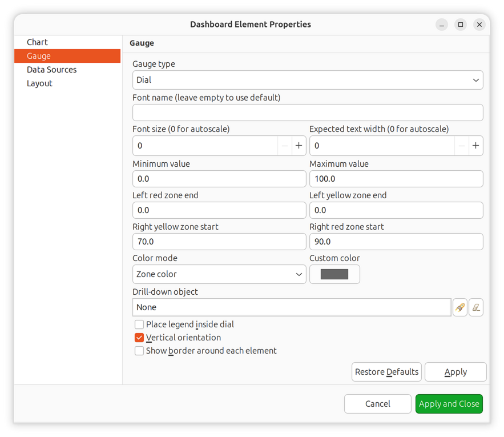Focus the Right red zone start field
Viewport: 504px width, 437px height.
coord(396,242)
